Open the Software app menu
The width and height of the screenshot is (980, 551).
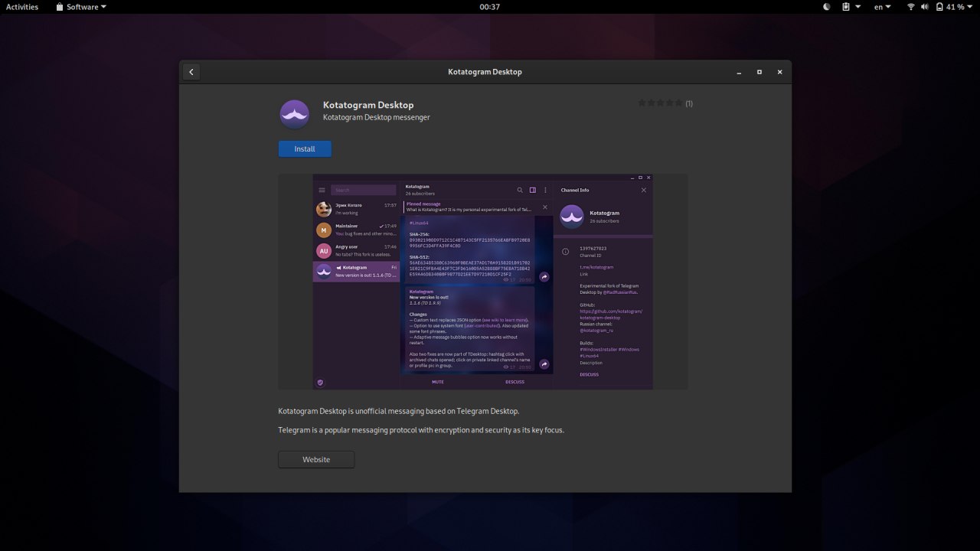(81, 7)
